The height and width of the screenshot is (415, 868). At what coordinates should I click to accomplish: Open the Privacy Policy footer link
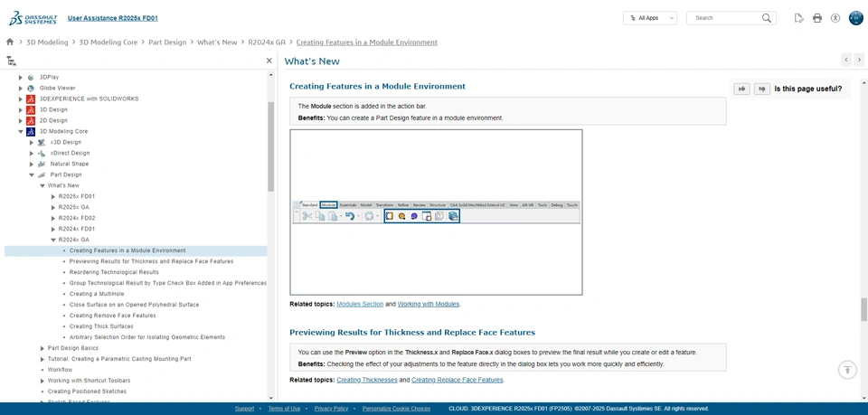point(331,409)
